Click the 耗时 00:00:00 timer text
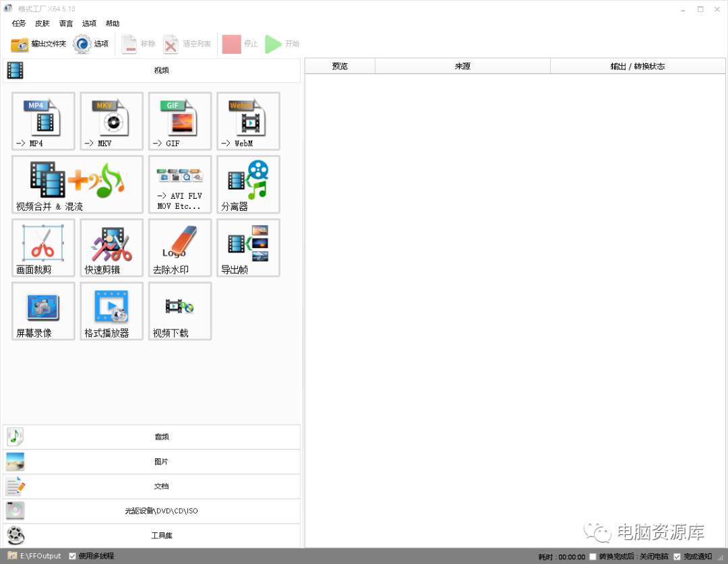728x564 pixels. point(562,557)
